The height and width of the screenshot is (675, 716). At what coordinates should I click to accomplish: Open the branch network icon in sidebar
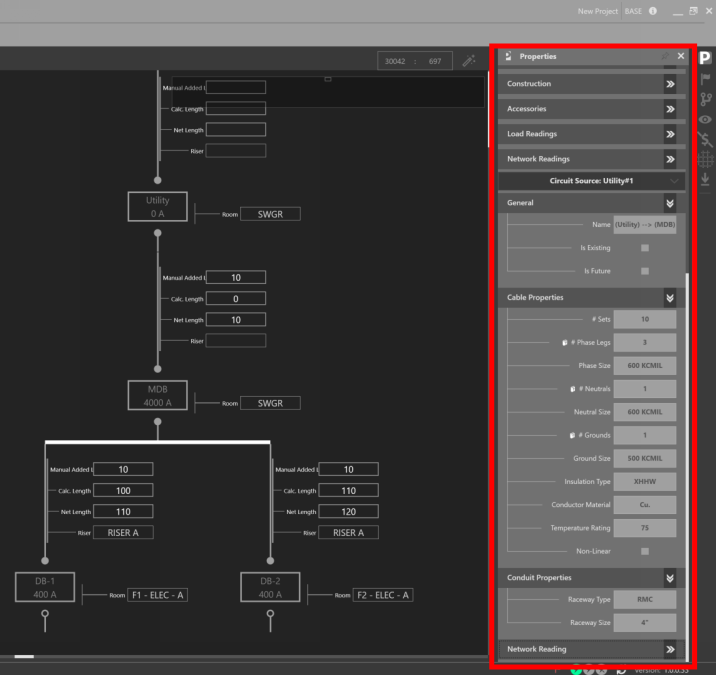point(705,99)
